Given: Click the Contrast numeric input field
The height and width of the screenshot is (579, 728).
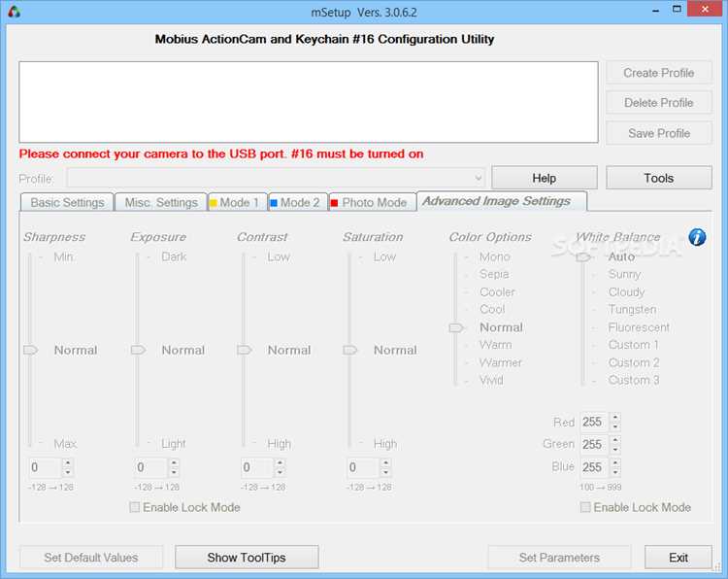Looking at the screenshot, I should click(x=257, y=467).
